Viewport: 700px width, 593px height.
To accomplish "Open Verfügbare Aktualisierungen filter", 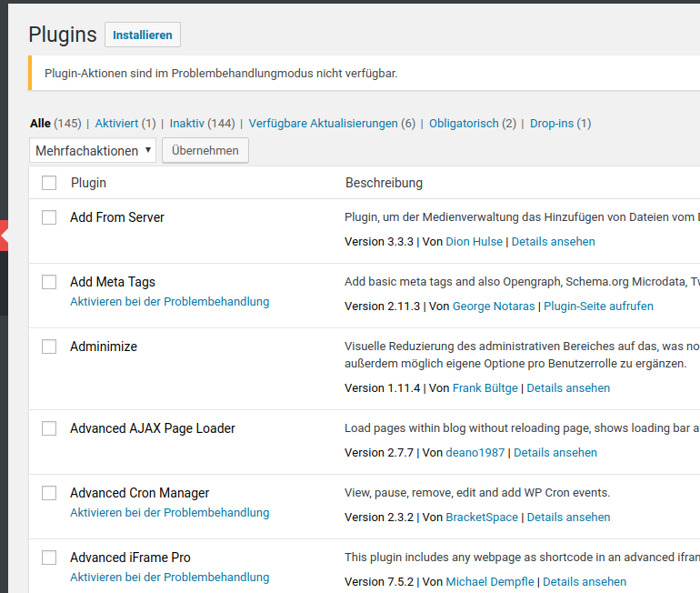I will pos(324,124).
